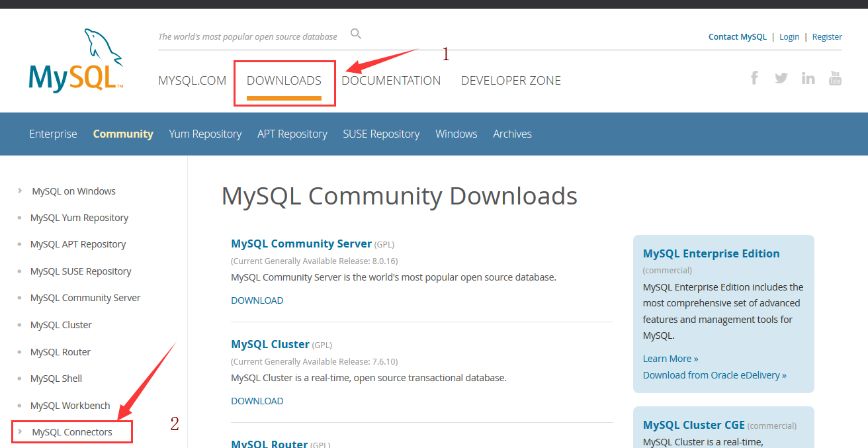Open MySQL APT Repository sidebar link
868x448 pixels.
tap(78, 244)
